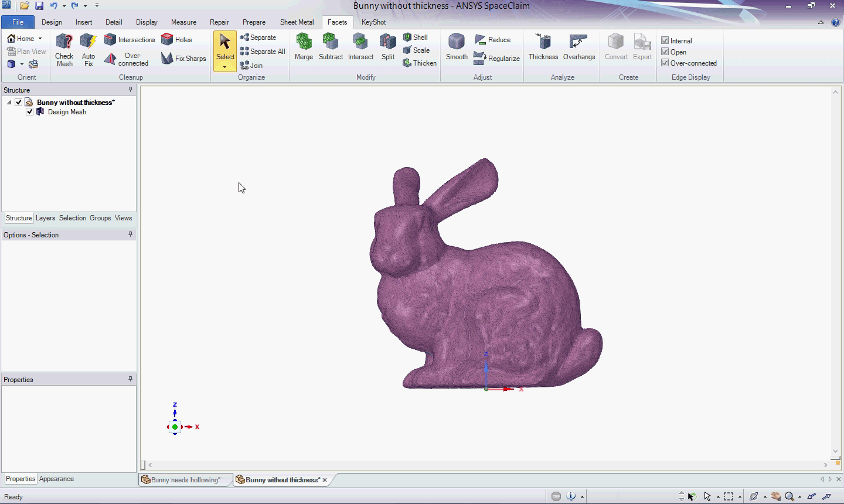Image resolution: width=844 pixels, height=504 pixels.
Task: Uncheck Bunny without thickness visibility checkbox
Action: pyautogui.click(x=19, y=102)
